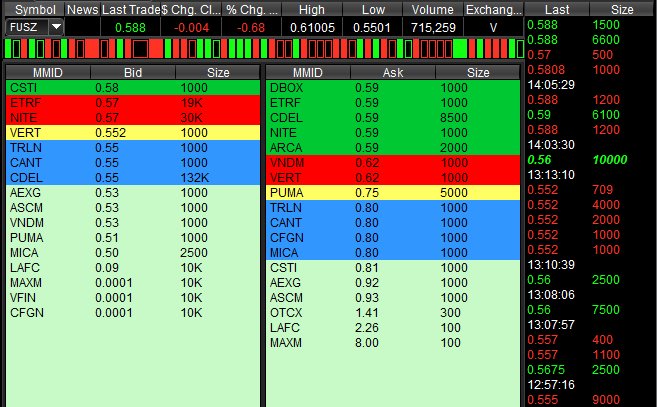Select the percent change value -0.68
This screenshot has width=657, height=407.
(x=251, y=28)
